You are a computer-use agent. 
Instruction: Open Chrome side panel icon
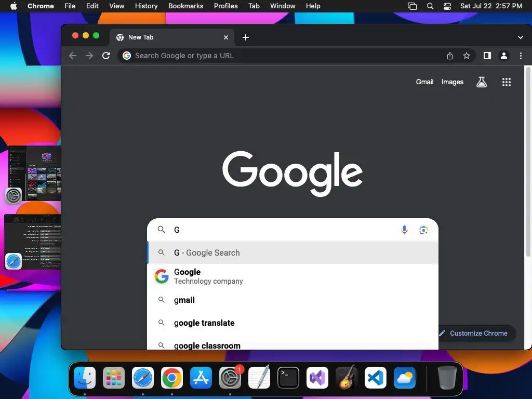[487, 56]
